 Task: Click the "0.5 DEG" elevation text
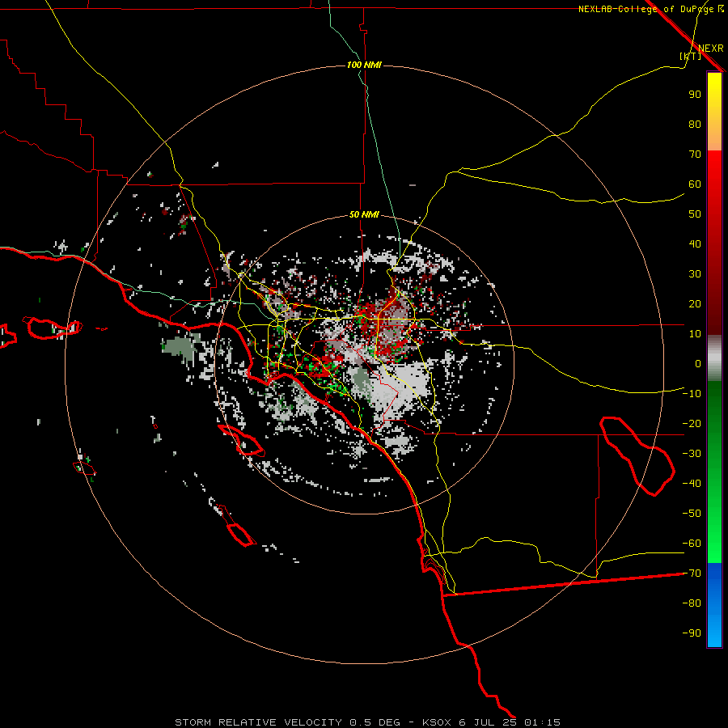click(375, 722)
